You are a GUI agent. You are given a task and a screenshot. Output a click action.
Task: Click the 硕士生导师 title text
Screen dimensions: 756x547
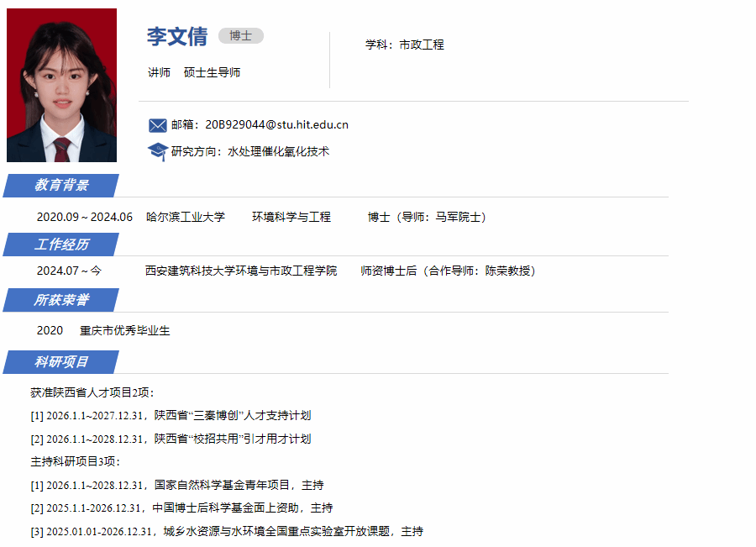point(213,72)
